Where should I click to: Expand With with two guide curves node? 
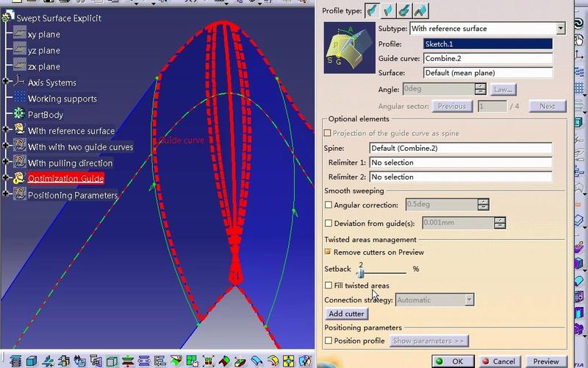pos(6,145)
